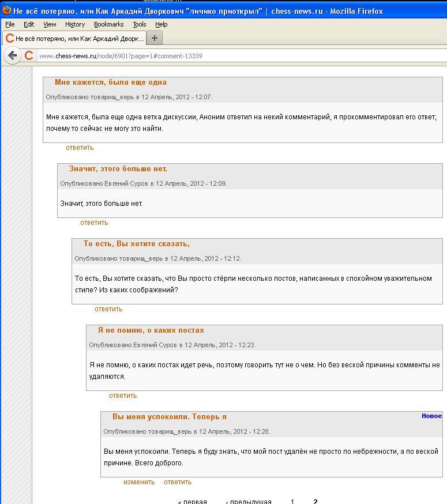Go to page 1 in pagination

[292, 501]
